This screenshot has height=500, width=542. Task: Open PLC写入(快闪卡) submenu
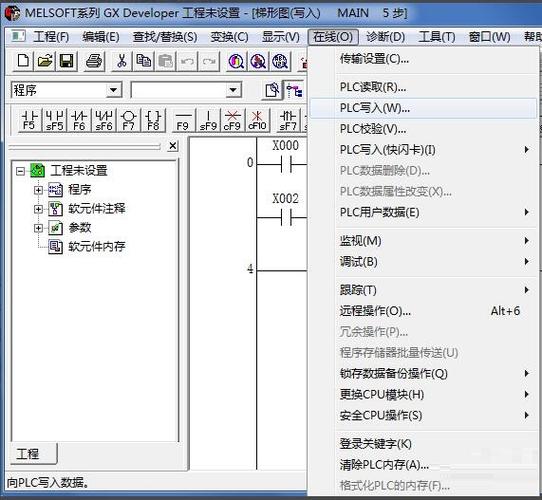[422, 150]
